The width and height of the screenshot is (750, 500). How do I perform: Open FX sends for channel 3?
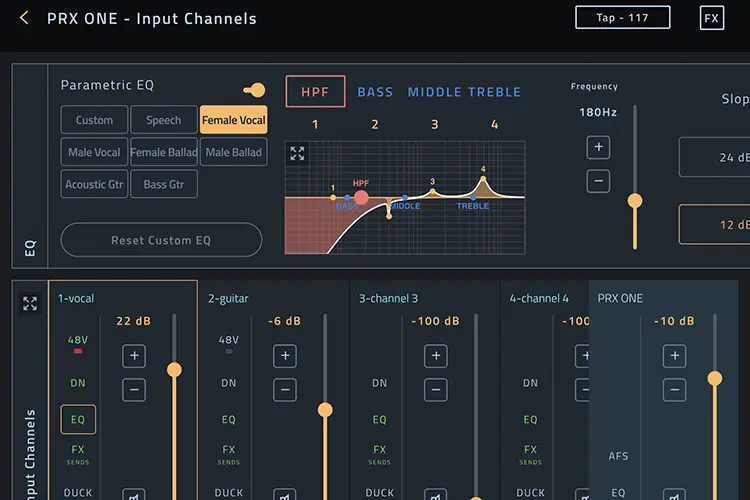point(380,454)
